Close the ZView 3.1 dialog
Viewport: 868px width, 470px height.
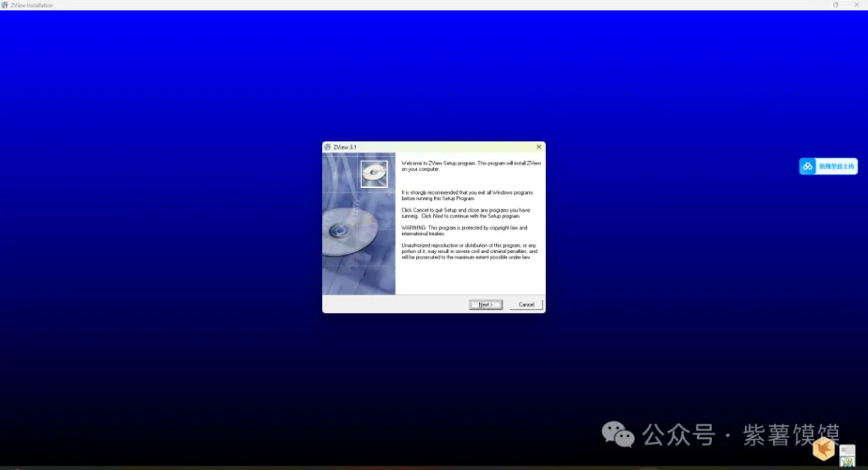tap(538, 147)
